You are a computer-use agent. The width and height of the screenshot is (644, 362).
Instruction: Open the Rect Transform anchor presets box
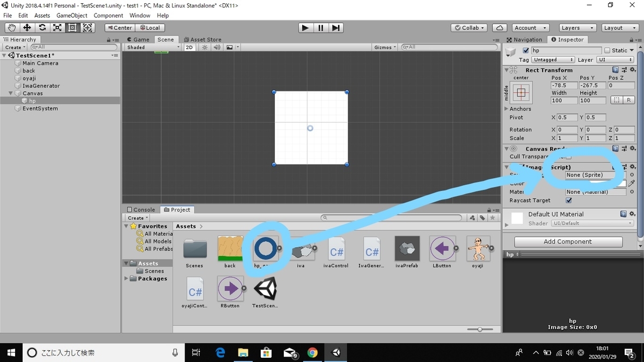(521, 93)
